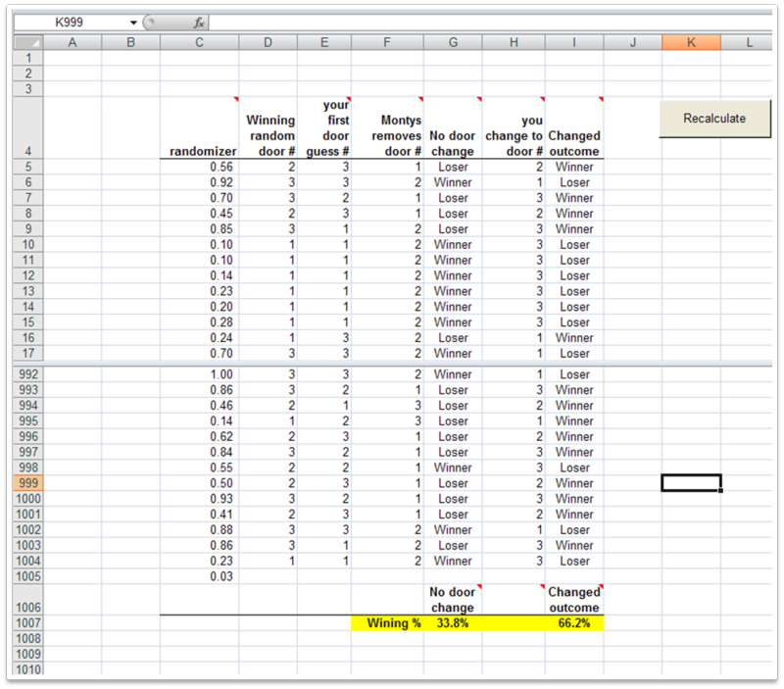Select row 999 header
Image resolution: width=784 pixels, height=689 pixels.
[x=28, y=483]
